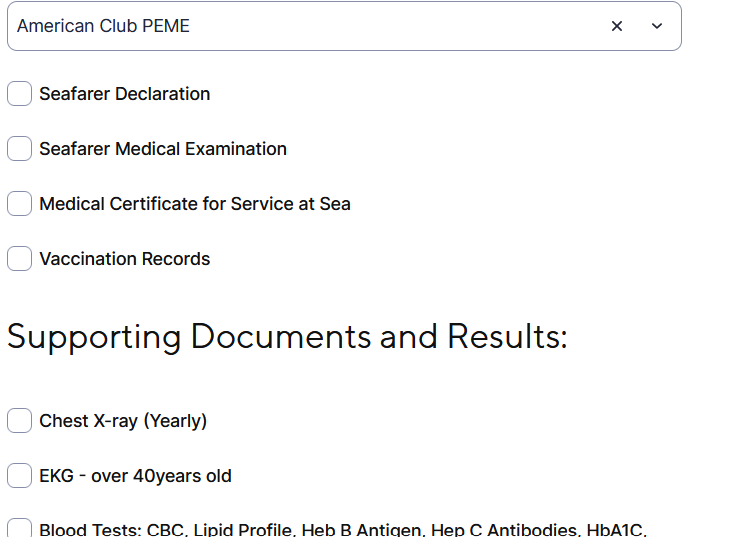The width and height of the screenshot is (742, 537).
Task: Tick the Chest X-ray (Yearly) checkbox
Action: 19,421
